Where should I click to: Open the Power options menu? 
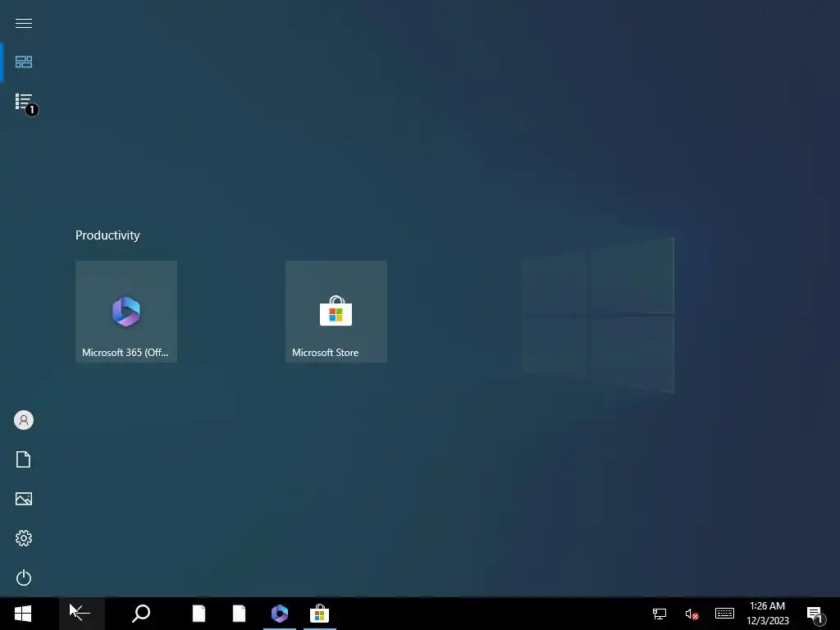(24, 577)
